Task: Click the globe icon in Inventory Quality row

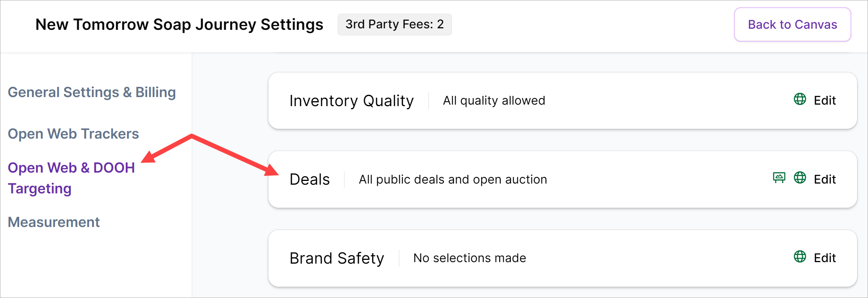Action: (800, 99)
